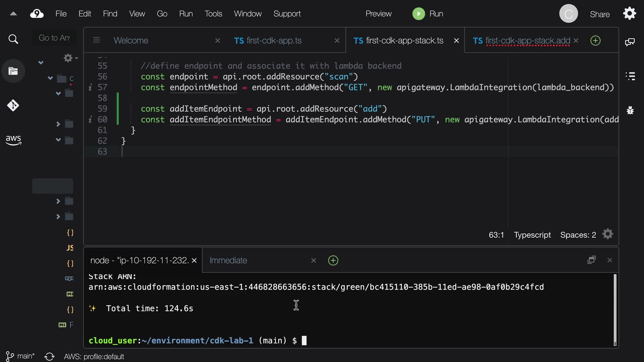The image size is (644, 362).
Task: Add a new editor tab with plus
Action: click(595, 41)
